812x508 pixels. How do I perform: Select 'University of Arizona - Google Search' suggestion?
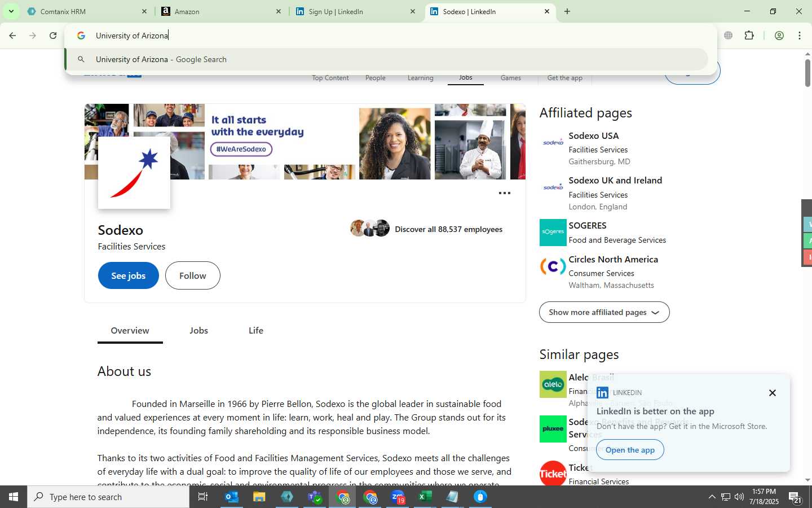click(387, 59)
